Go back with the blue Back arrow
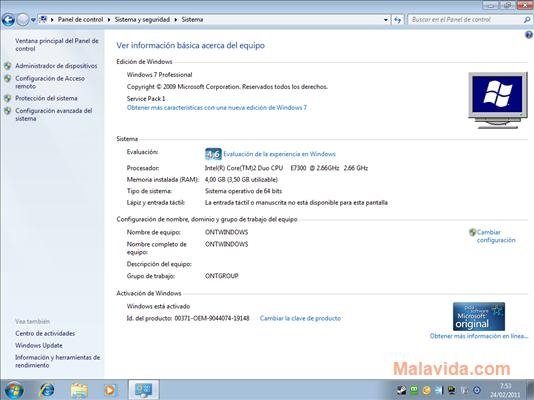 click(x=8, y=20)
